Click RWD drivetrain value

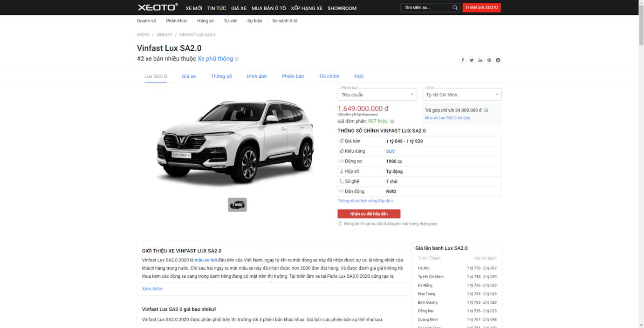tap(391, 191)
